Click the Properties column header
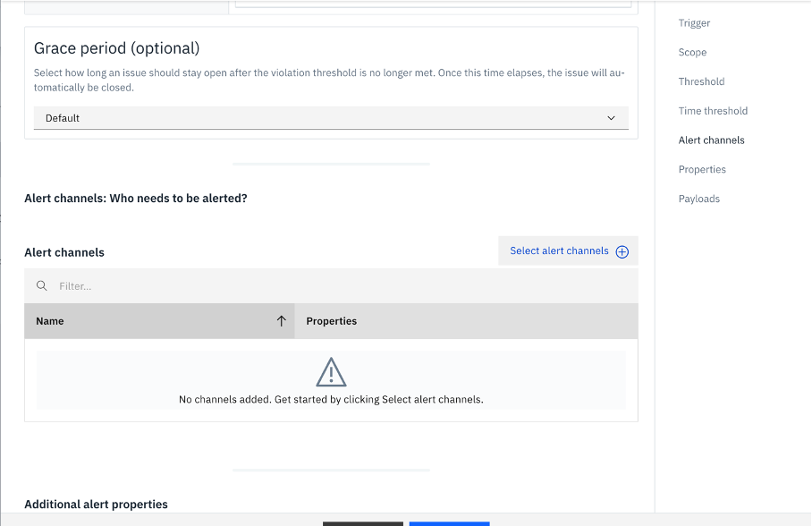 (x=332, y=321)
